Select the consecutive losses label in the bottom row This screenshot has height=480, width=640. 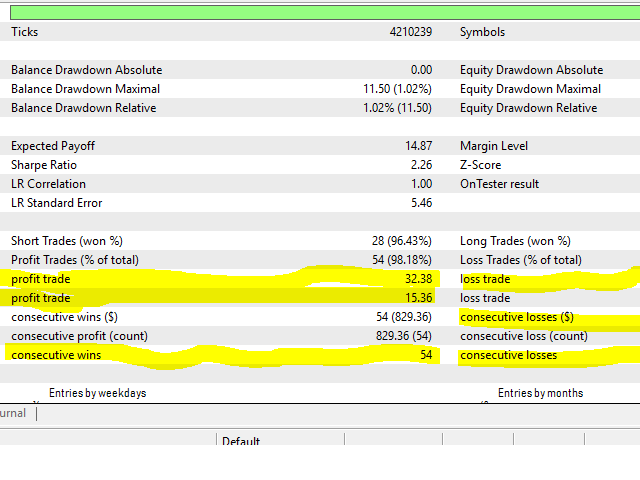tap(509, 355)
